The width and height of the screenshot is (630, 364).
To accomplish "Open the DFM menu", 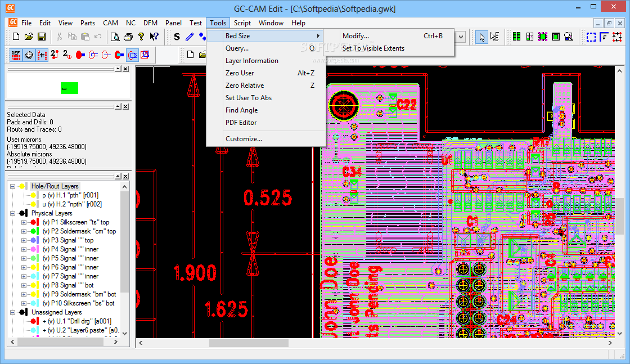I will 150,23.
